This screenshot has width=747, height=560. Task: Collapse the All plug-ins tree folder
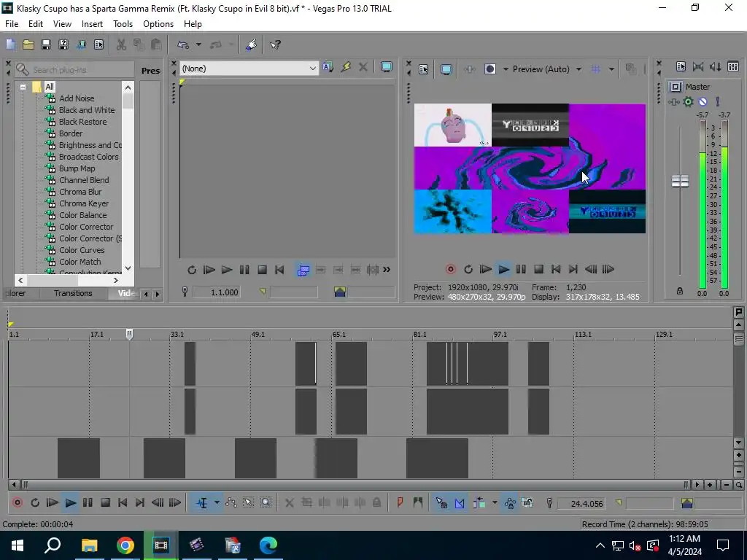[x=23, y=87]
